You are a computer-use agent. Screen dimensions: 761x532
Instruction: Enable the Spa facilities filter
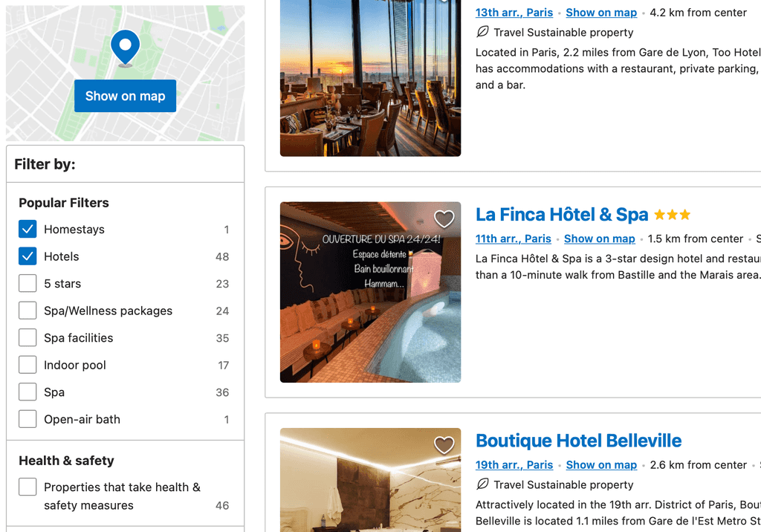pyautogui.click(x=27, y=337)
